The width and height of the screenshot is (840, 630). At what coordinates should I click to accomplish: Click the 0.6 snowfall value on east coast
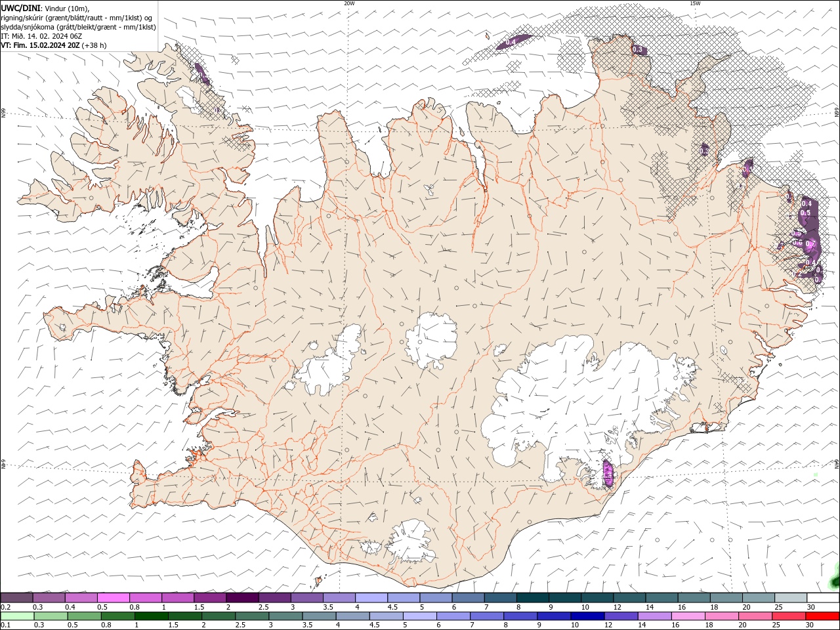tap(798, 243)
